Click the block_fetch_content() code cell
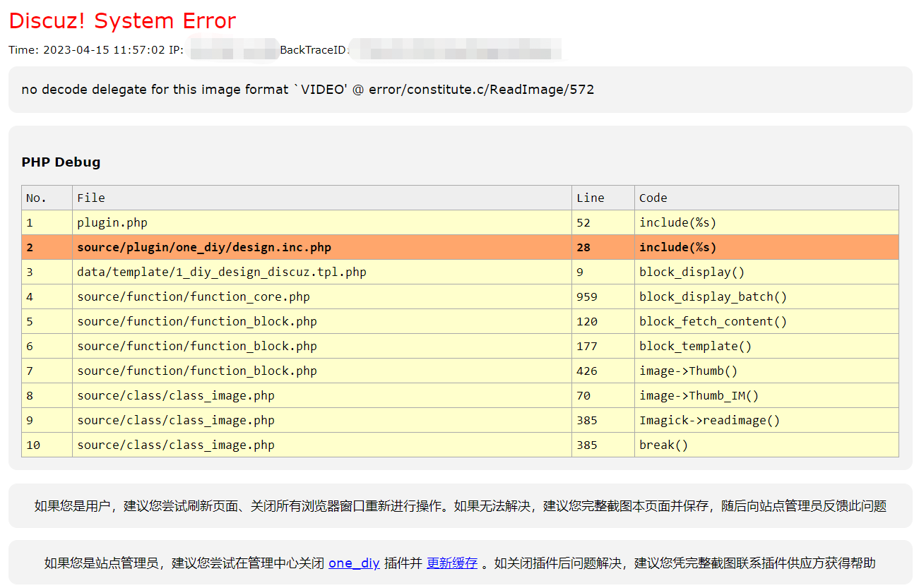Screen dimensions: 919x588 pyautogui.click(x=766, y=321)
